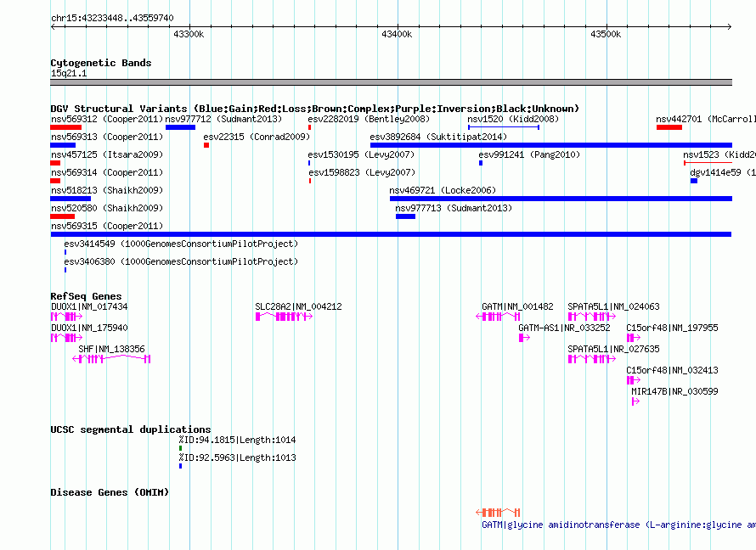Click nsv569314 (Cooper2011) label
The image size is (756, 550).
[107, 172]
